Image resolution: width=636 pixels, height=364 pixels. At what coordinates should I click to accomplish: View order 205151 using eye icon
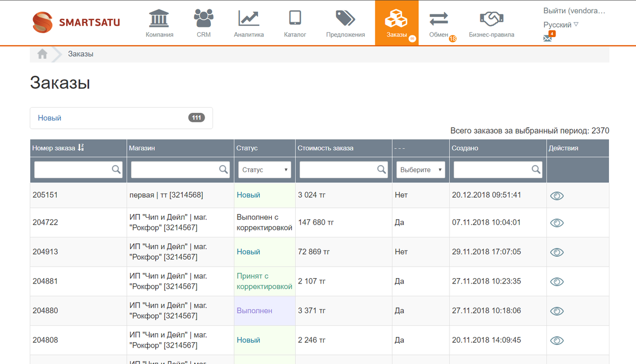556,196
